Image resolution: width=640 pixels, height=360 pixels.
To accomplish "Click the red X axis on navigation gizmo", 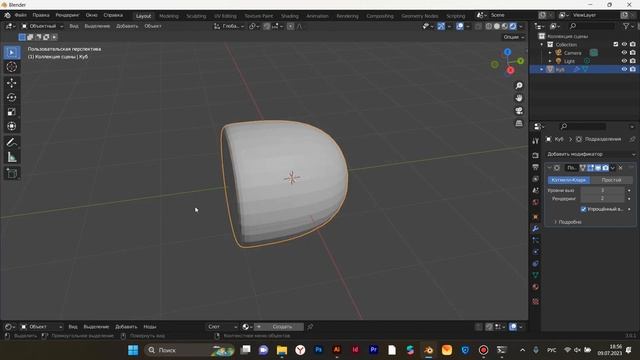I will coord(510,70).
